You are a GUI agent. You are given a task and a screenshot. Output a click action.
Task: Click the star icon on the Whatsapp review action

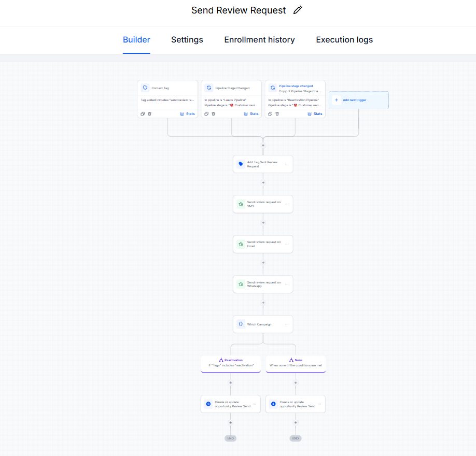[241, 284]
